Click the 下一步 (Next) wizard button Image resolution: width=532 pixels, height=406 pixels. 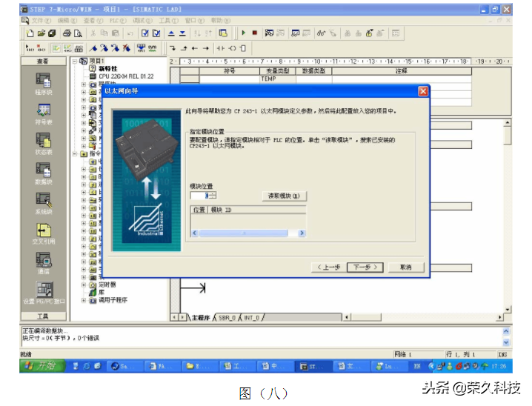[x=364, y=267]
